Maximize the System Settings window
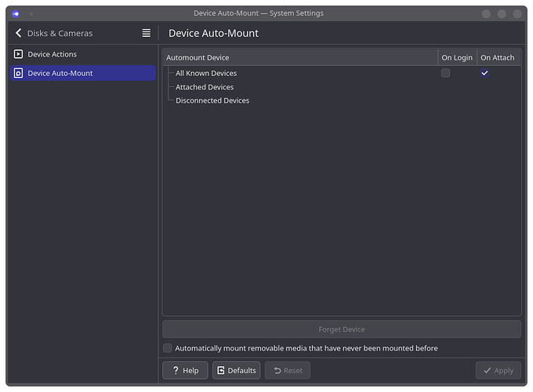The width and height of the screenshot is (533, 392). (502, 13)
